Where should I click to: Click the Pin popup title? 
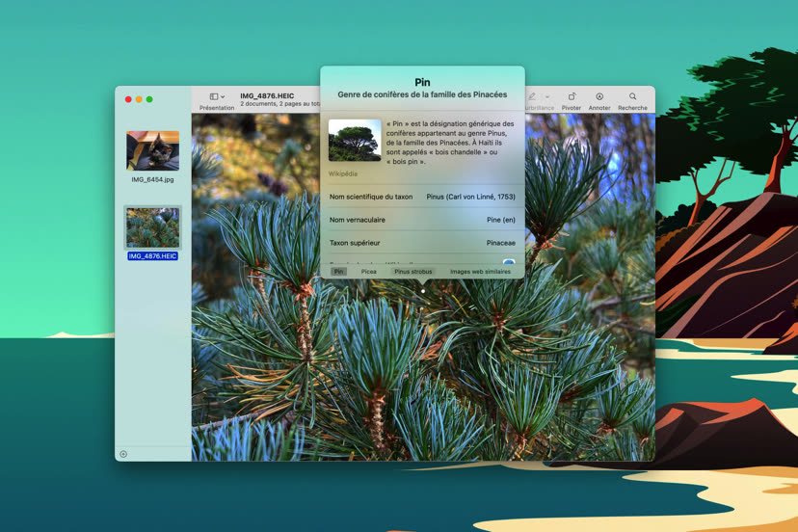point(422,82)
